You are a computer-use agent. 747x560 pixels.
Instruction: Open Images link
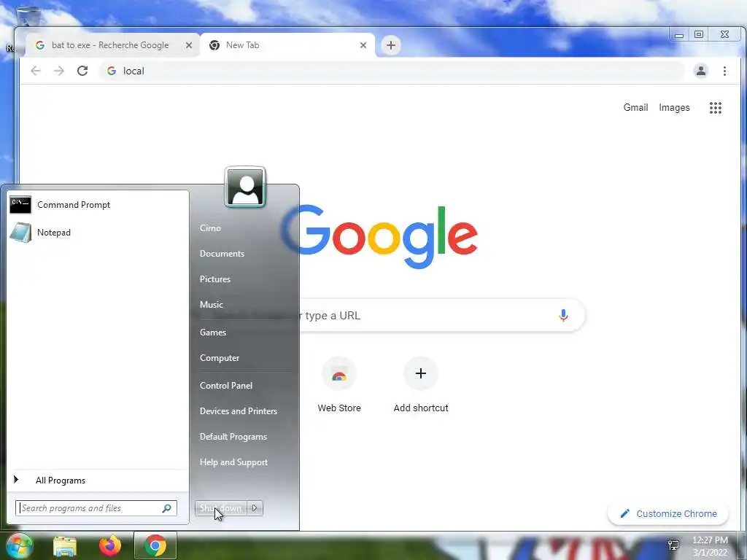click(x=674, y=108)
